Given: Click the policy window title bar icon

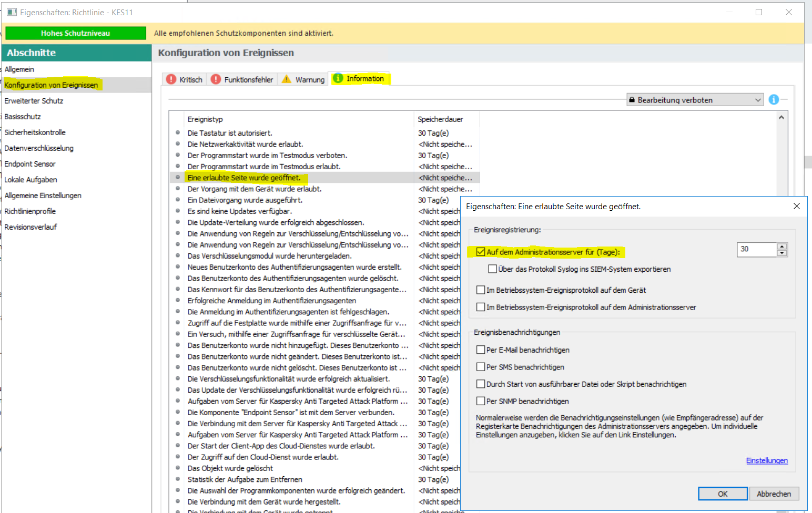Looking at the screenshot, I should click(12, 12).
